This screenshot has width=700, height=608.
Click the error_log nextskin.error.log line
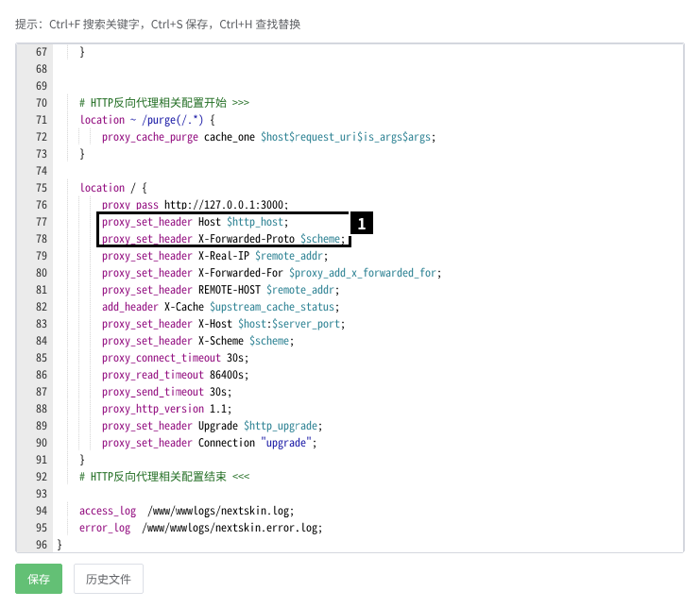click(200, 528)
